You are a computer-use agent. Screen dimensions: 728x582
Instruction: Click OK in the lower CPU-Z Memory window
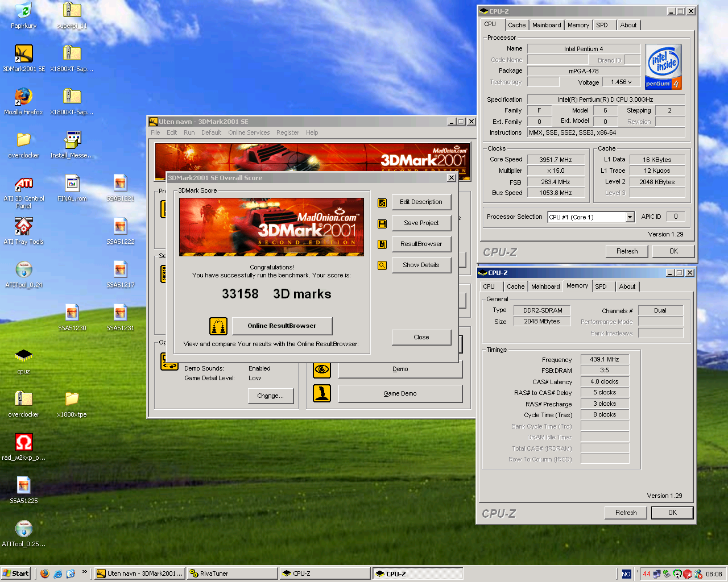672,513
